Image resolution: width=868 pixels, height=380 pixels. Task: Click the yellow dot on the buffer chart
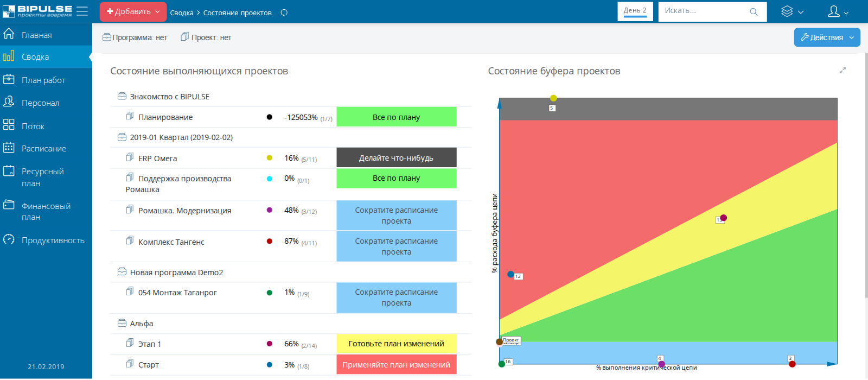(x=553, y=98)
